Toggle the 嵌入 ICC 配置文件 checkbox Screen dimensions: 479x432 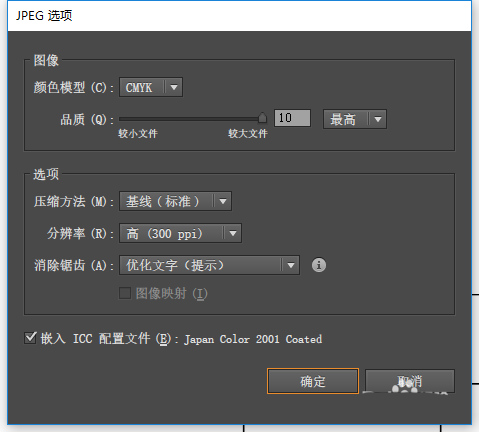point(30,338)
